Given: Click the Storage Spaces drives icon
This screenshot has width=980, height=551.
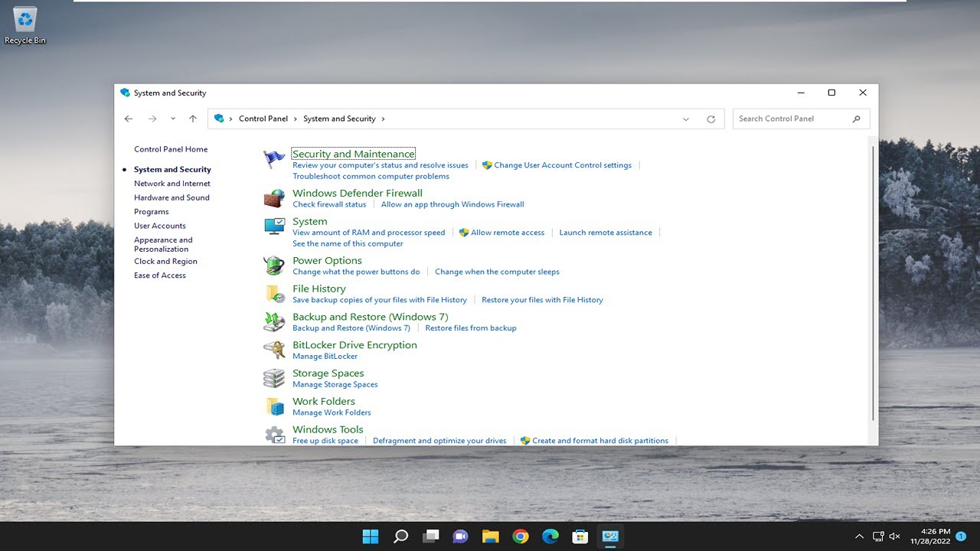Looking at the screenshot, I should [x=274, y=378].
